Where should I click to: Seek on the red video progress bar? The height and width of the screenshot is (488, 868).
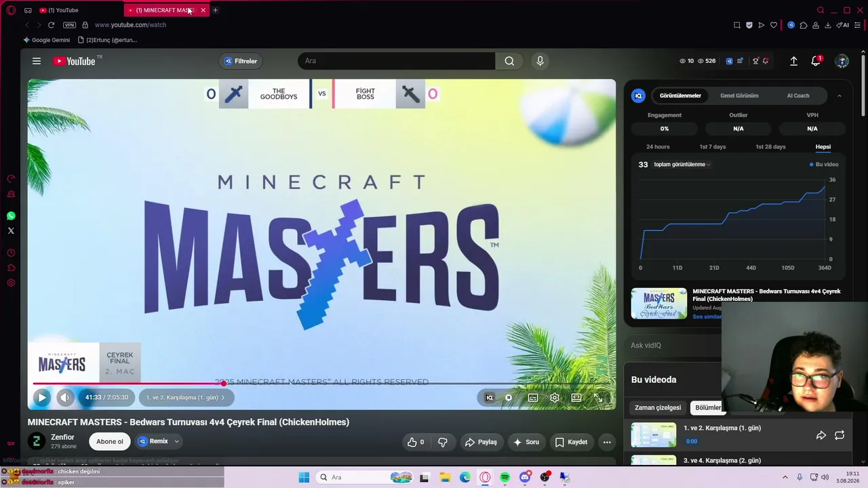[x=321, y=384]
